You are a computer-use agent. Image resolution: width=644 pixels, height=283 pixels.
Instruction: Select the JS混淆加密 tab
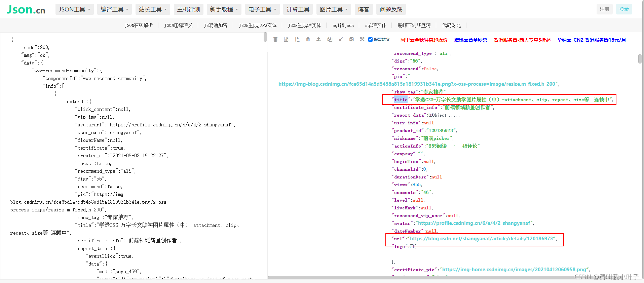tap(216, 25)
